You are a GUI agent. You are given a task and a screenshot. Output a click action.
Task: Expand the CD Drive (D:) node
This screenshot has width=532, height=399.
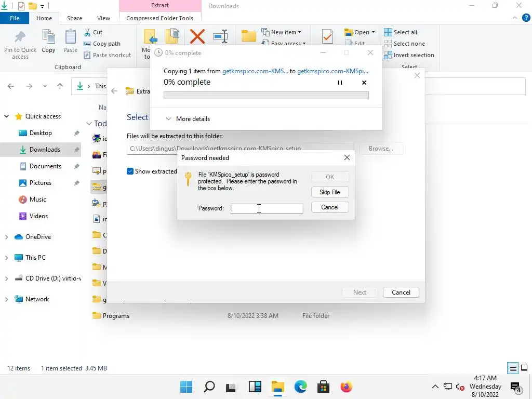click(6, 278)
